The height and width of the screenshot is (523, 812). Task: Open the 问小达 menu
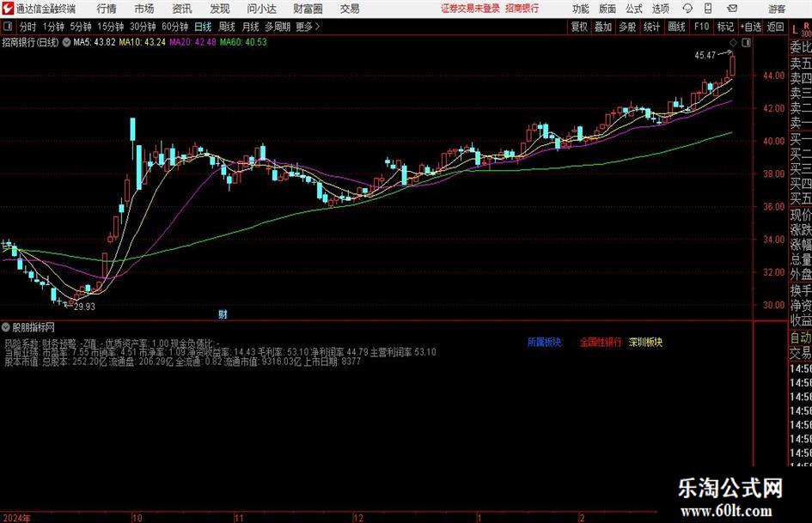pyautogui.click(x=261, y=9)
